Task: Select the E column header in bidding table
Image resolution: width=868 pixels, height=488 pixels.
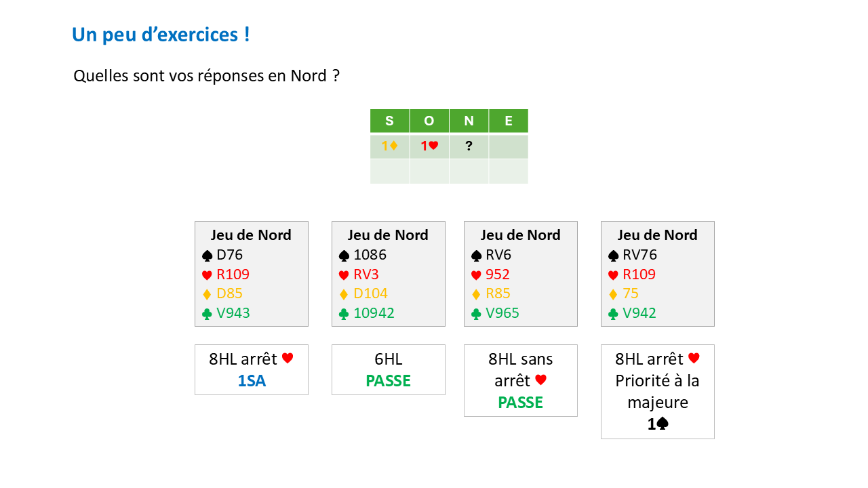Action: coord(509,121)
